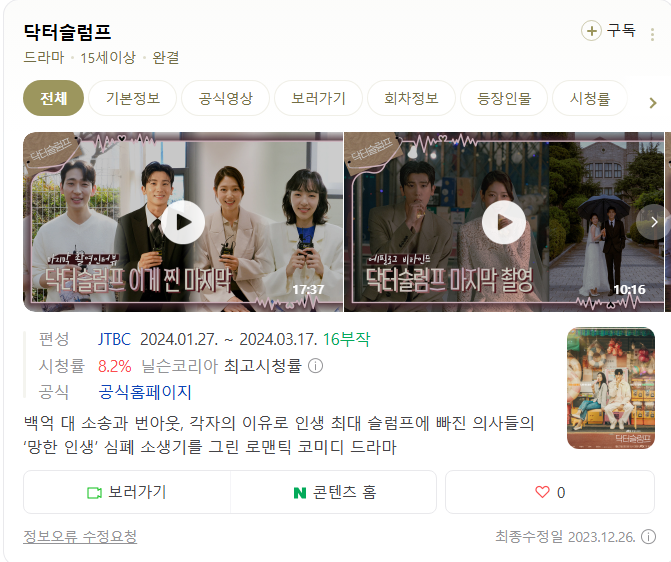The width and height of the screenshot is (671, 562).
Task: Click the 정보오류 수정요청 link
Action: pos(80,536)
